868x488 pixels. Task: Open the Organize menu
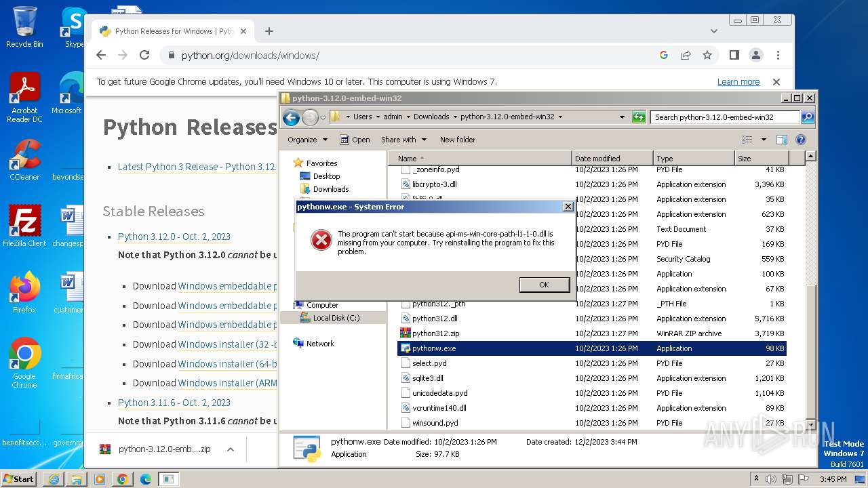coord(307,140)
